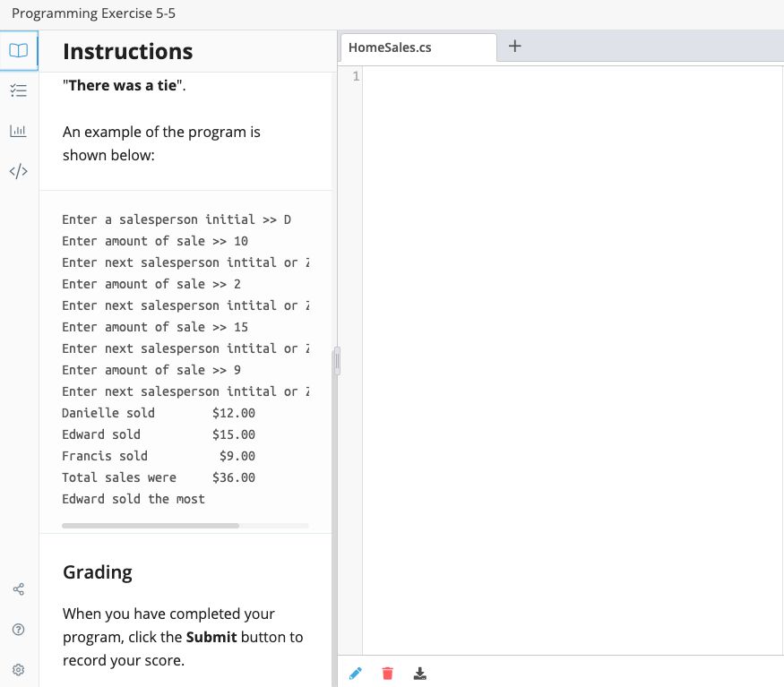
Task: Click inside the code editor area
Action: [x=573, y=360]
